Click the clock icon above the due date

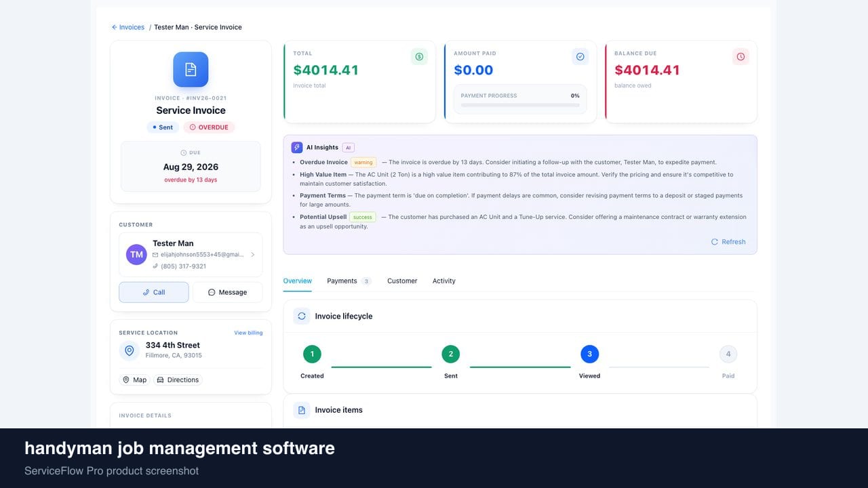[x=184, y=152]
